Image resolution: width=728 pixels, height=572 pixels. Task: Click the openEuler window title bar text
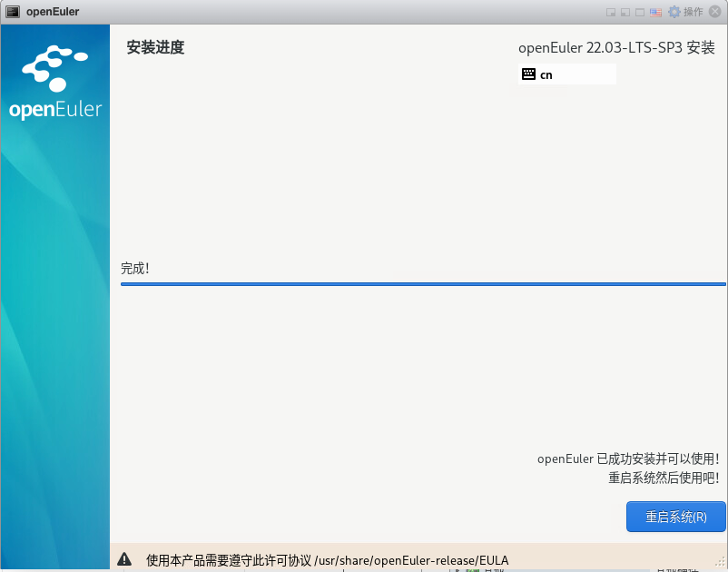pos(53,11)
